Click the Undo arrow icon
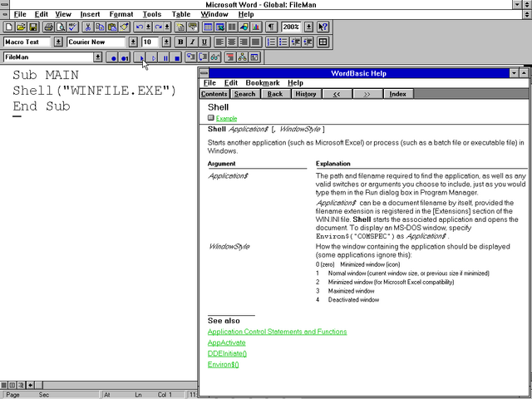 point(140,27)
